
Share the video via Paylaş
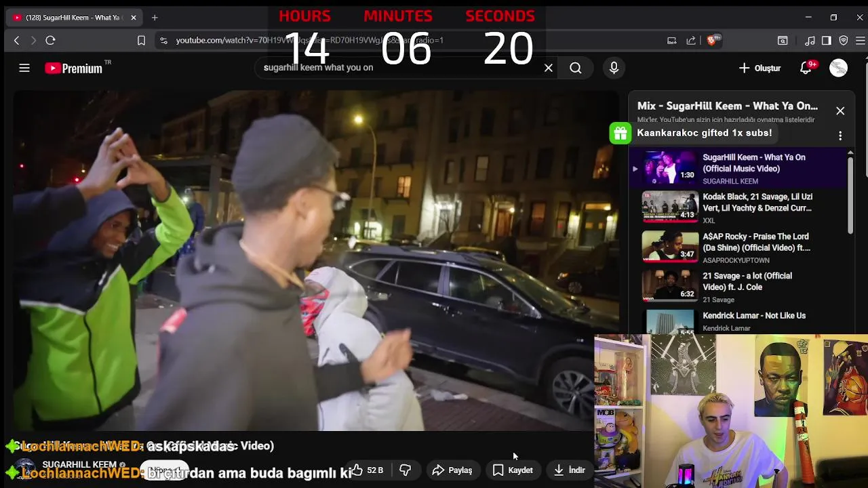pyautogui.click(x=452, y=470)
